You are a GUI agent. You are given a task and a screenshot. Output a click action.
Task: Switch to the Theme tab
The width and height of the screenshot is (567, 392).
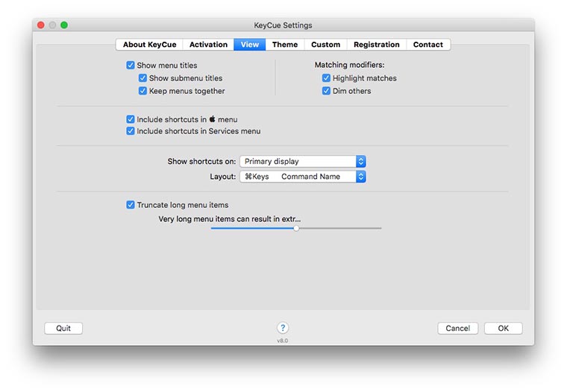pos(285,45)
